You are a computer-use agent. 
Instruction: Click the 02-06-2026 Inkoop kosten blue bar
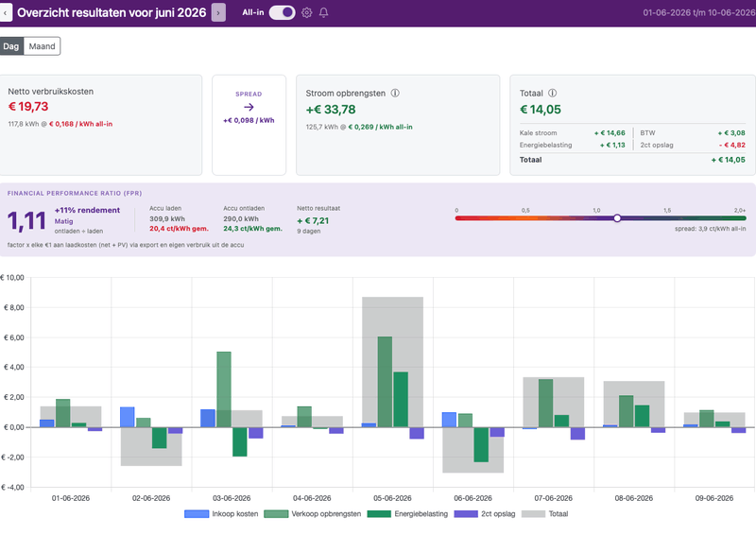pos(128,417)
